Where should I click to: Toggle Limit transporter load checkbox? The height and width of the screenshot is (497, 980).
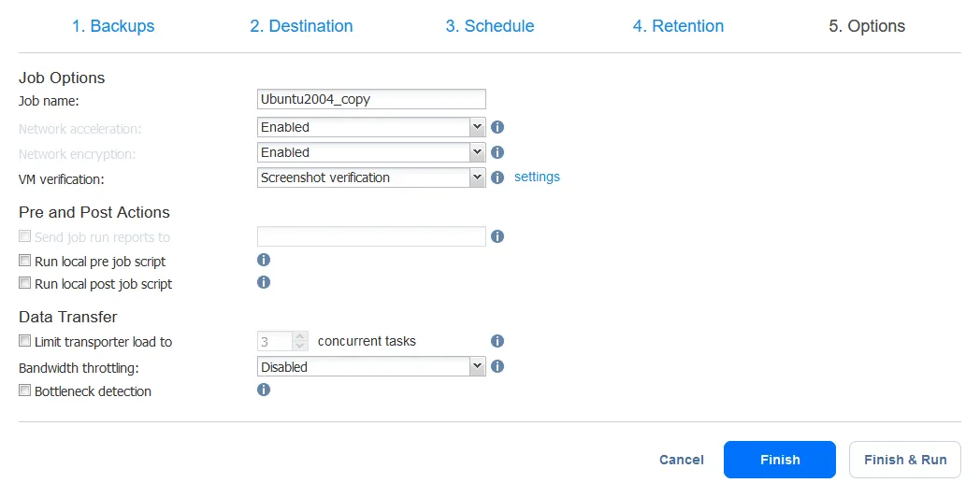pyautogui.click(x=25, y=342)
